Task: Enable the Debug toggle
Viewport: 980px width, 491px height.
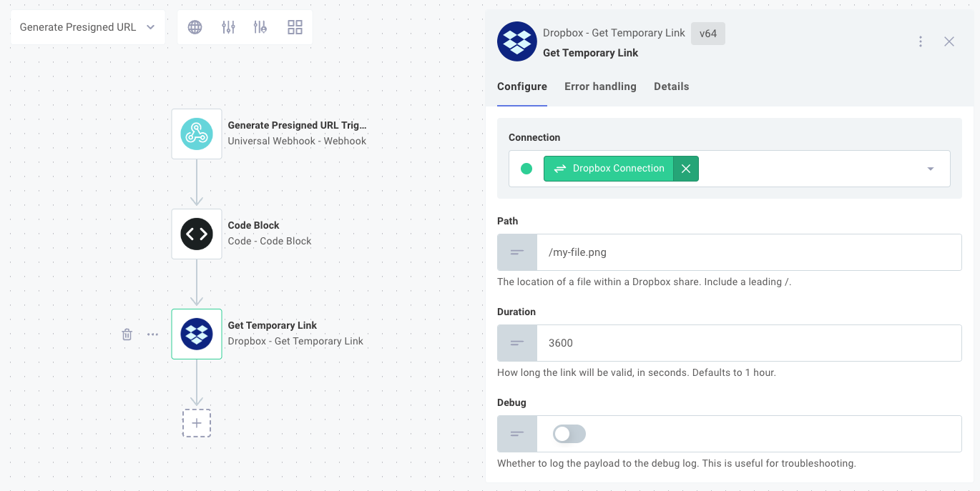Action: click(568, 434)
